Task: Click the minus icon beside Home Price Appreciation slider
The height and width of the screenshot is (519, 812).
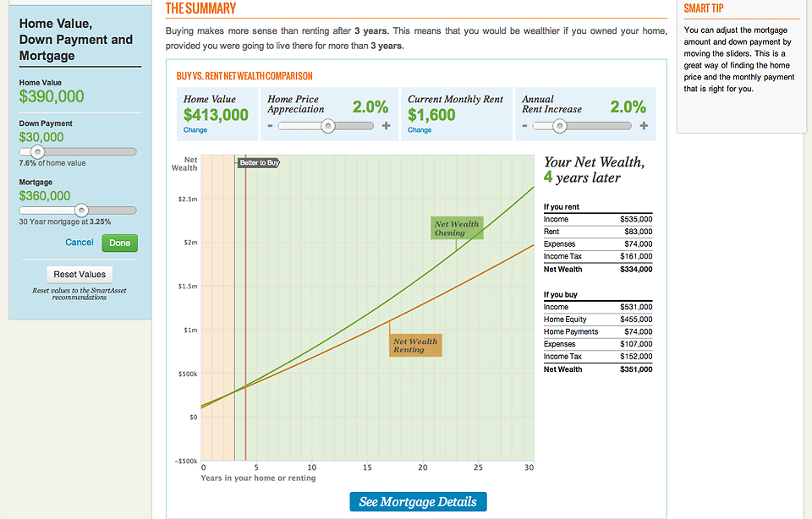Action: pyautogui.click(x=271, y=125)
